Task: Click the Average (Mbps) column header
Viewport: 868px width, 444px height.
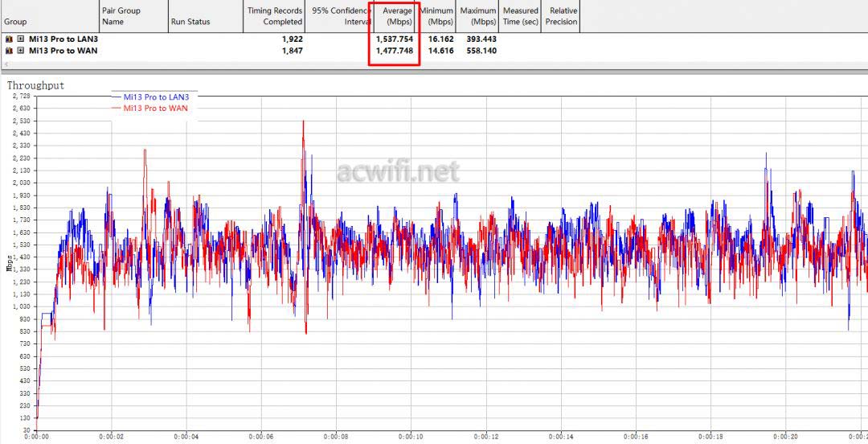Action: [x=394, y=17]
